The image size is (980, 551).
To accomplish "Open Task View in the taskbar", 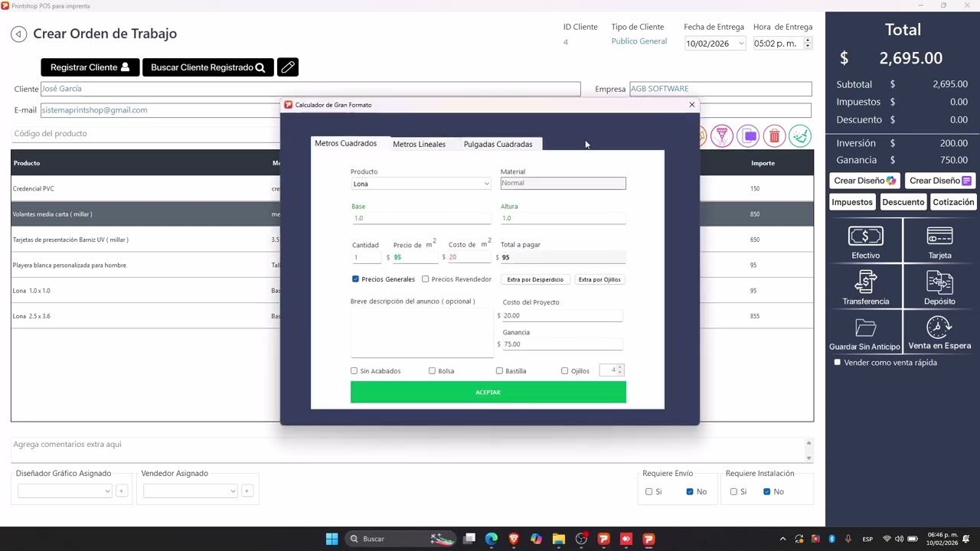I will (469, 539).
